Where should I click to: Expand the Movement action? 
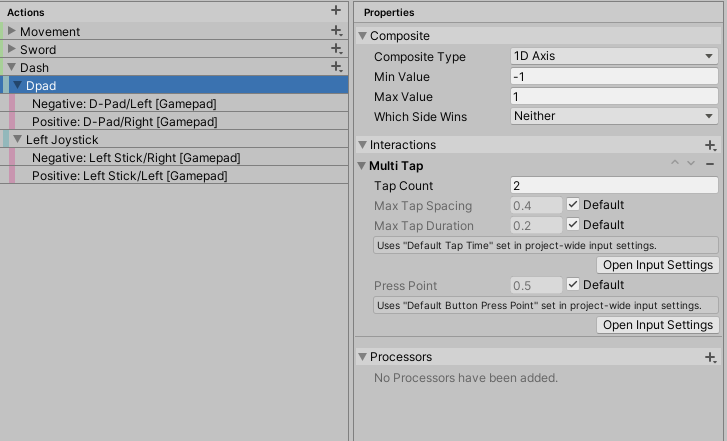pos(12,32)
